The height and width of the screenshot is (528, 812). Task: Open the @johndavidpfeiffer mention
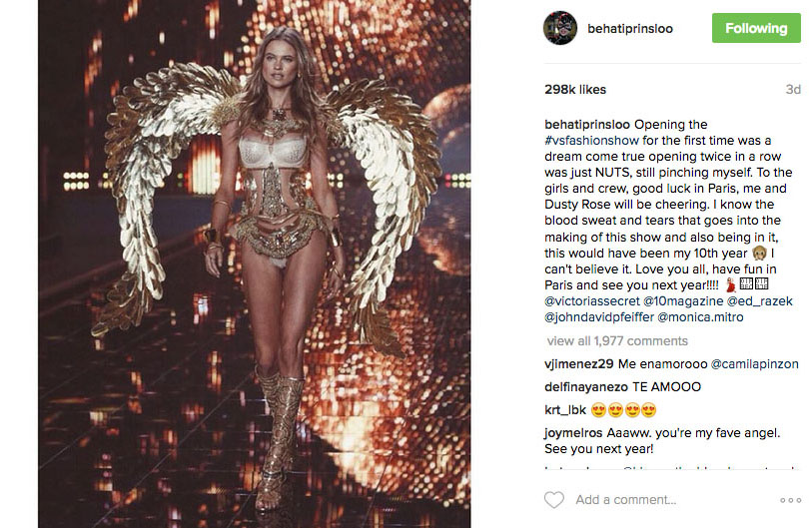pos(599,316)
